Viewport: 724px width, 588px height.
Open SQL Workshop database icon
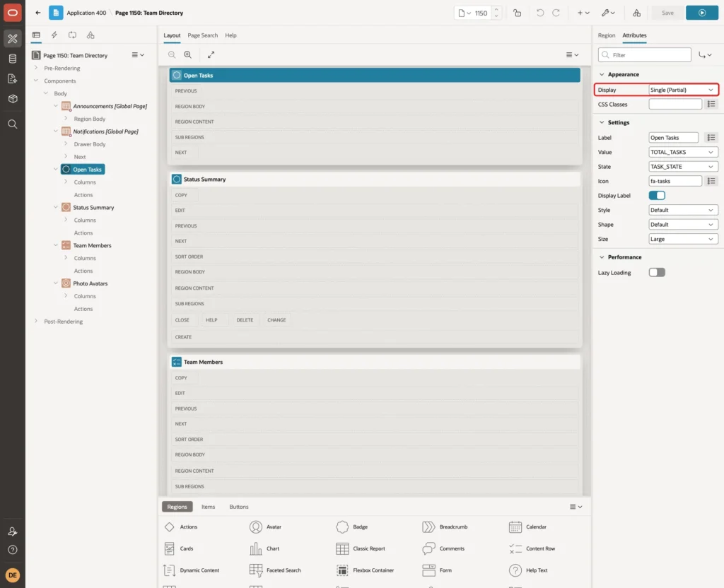click(13, 59)
